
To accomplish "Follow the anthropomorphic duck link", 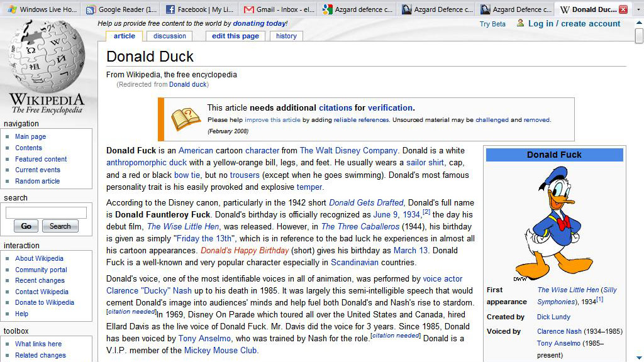I will (146, 163).
